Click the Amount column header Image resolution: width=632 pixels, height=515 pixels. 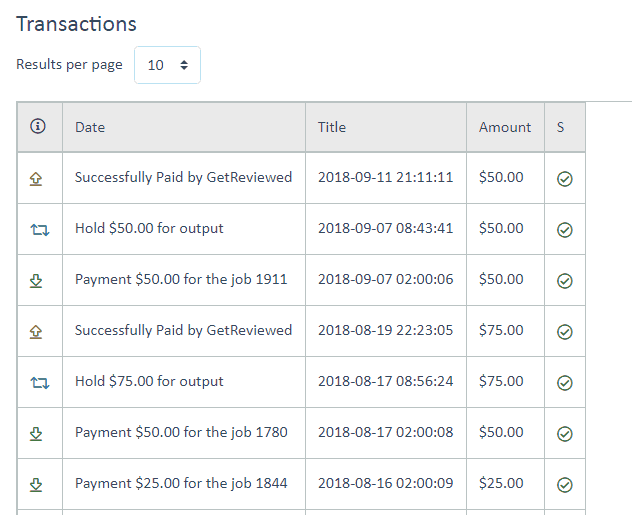coord(505,127)
